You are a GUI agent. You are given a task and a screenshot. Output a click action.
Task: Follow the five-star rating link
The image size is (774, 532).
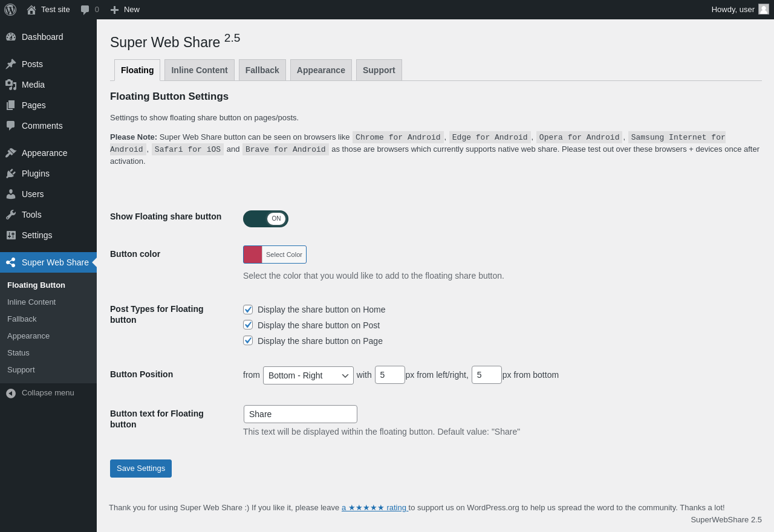(x=375, y=508)
